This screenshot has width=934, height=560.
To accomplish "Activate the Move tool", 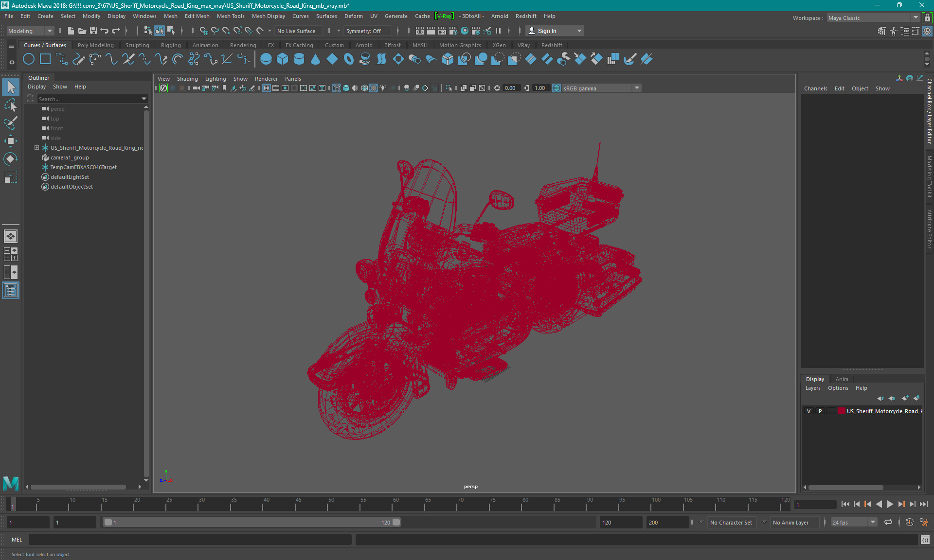I will (11, 141).
